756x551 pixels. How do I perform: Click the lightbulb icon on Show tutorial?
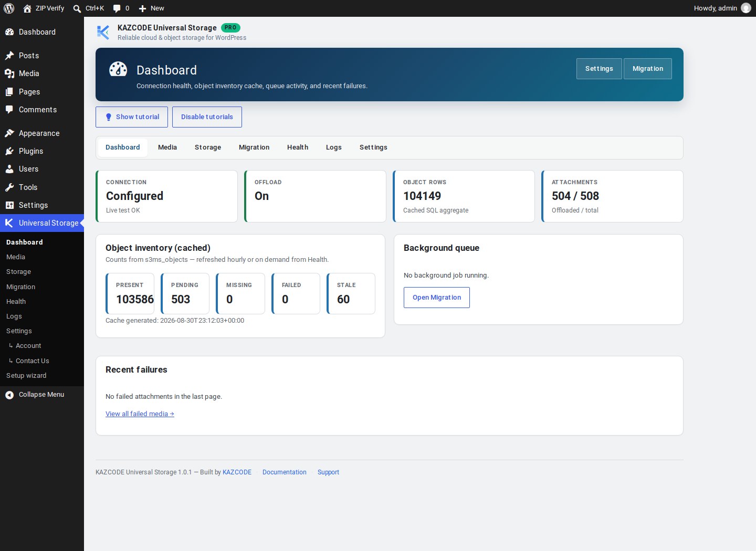(109, 117)
